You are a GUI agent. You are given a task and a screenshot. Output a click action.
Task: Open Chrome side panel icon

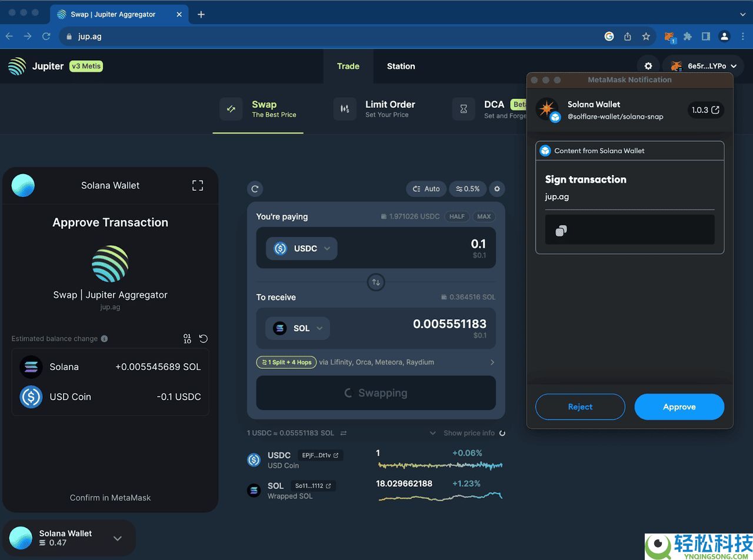[706, 36]
